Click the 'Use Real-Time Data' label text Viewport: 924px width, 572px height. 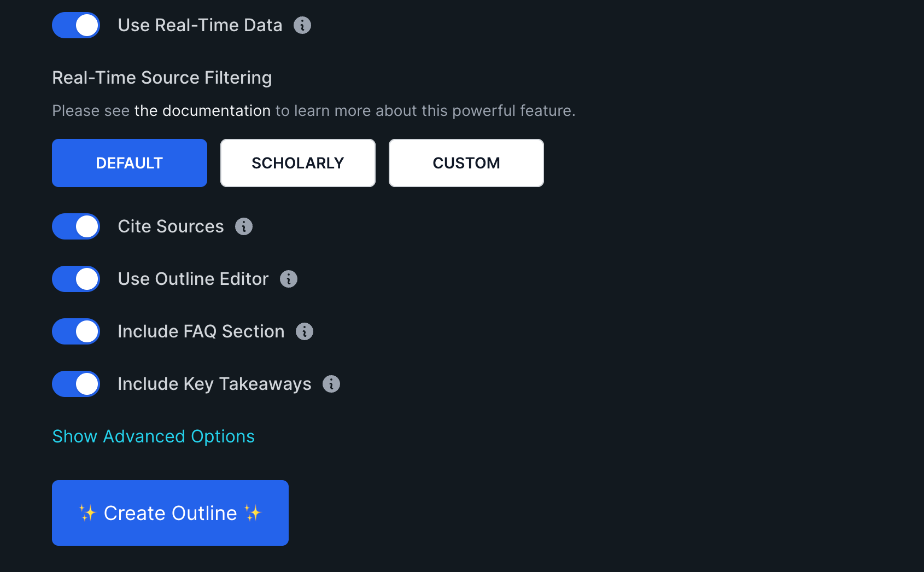coord(200,25)
